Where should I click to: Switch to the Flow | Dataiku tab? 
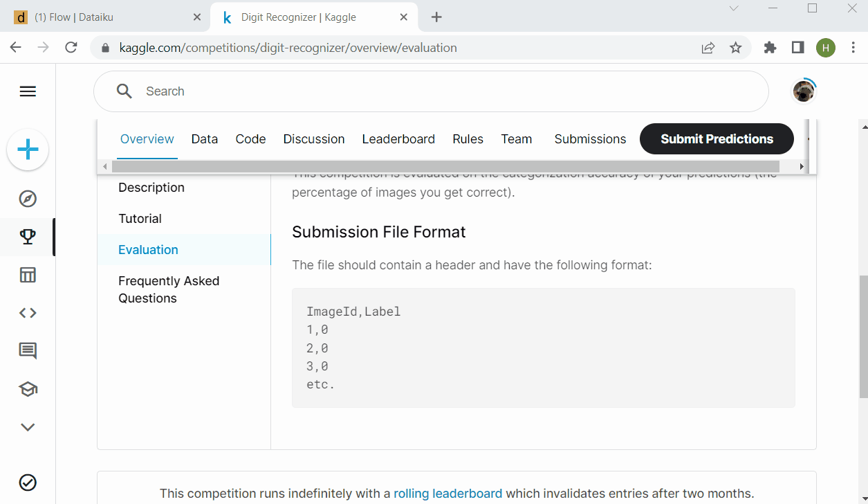(106, 17)
